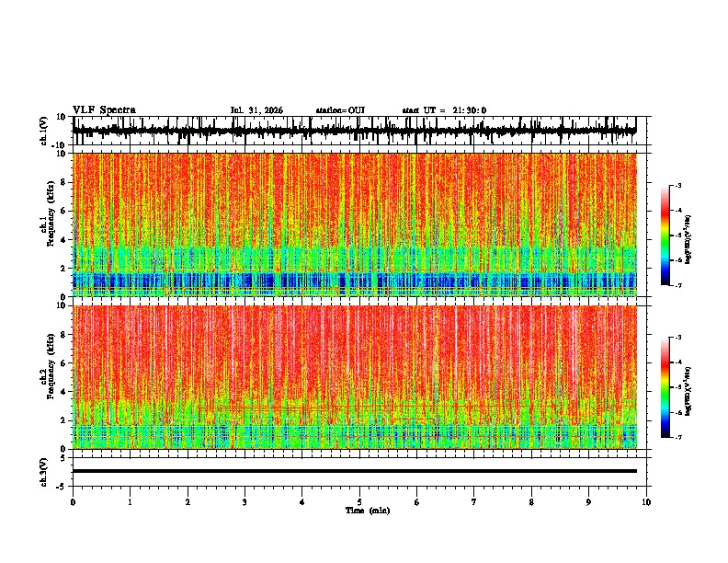
Task: Click the time axis tick label 10
Action: [646, 502]
